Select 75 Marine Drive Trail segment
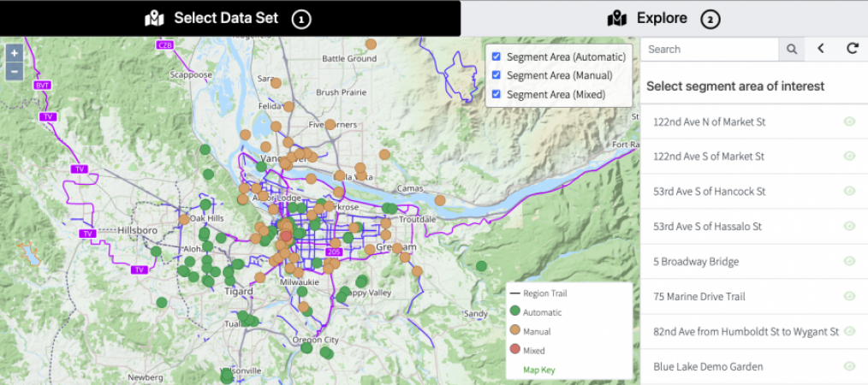This screenshot has height=385, width=868. [x=699, y=297]
